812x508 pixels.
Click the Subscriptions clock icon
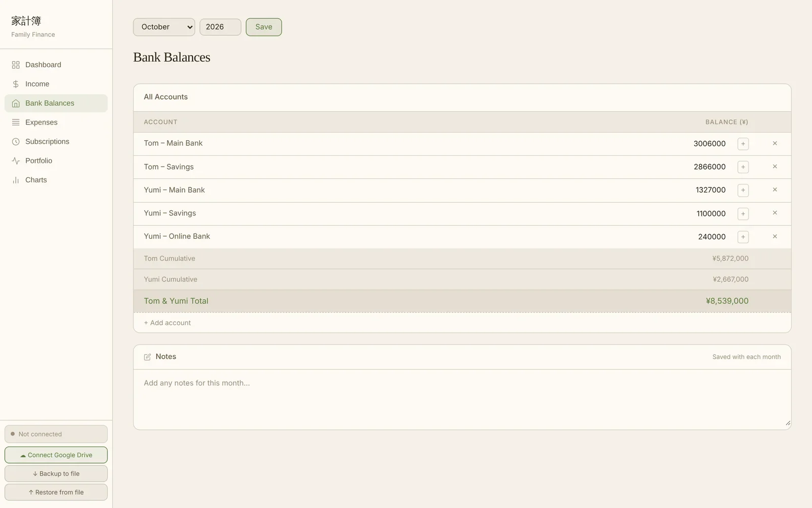click(16, 142)
